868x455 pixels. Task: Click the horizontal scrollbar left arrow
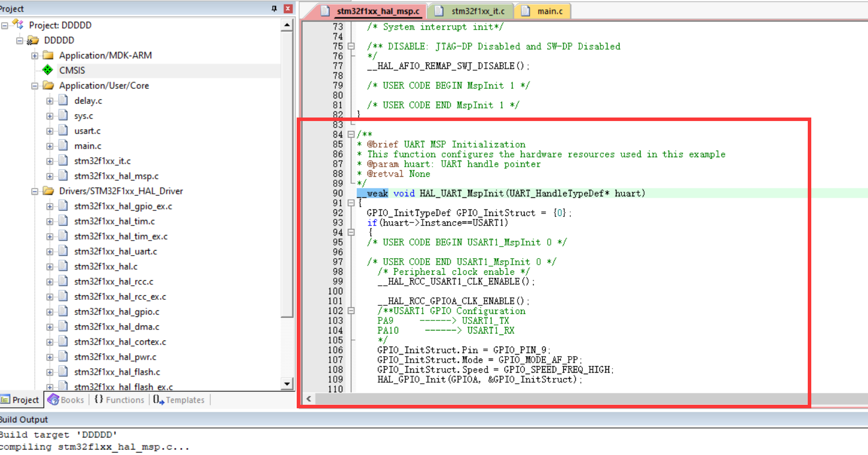pyautogui.click(x=308, y=399)
